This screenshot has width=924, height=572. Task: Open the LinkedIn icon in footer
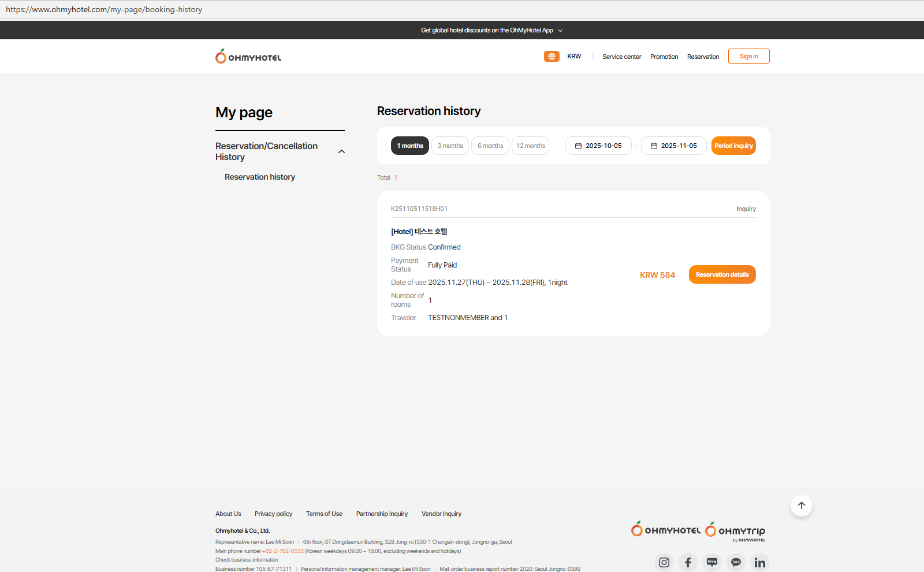point(760,562)
